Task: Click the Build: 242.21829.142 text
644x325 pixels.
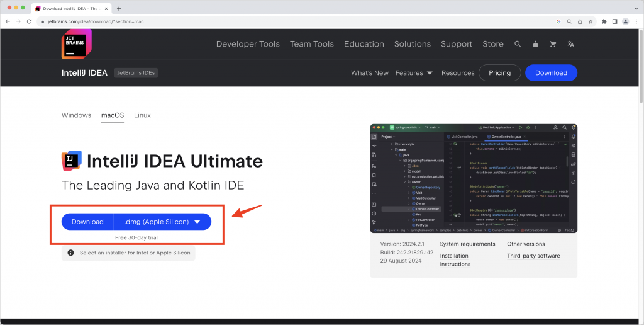Action: (x=407, y=253)
